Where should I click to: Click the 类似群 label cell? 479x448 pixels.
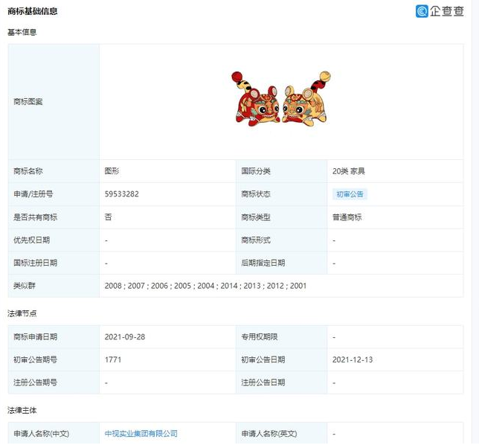coord(54,286)
